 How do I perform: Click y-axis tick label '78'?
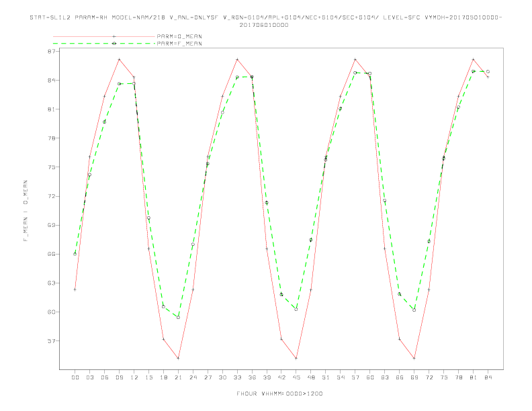[53, 138]
